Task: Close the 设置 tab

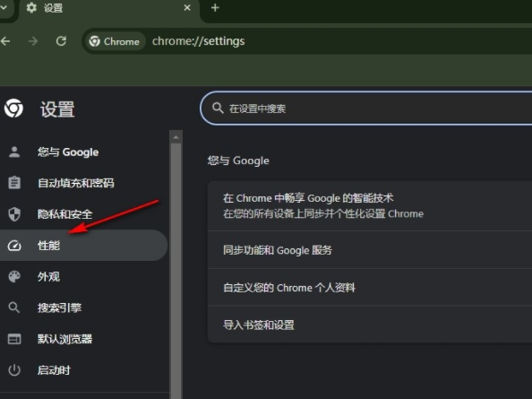Action: coord(187,7)
